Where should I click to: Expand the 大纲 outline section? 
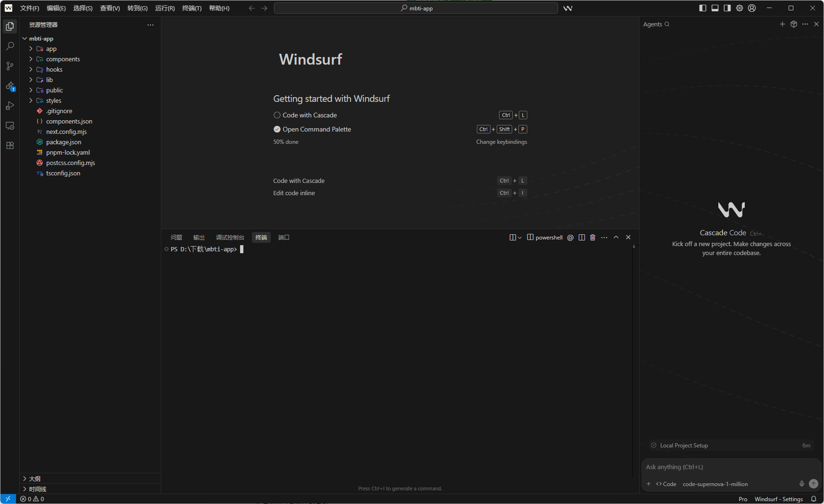pos(35,479)
